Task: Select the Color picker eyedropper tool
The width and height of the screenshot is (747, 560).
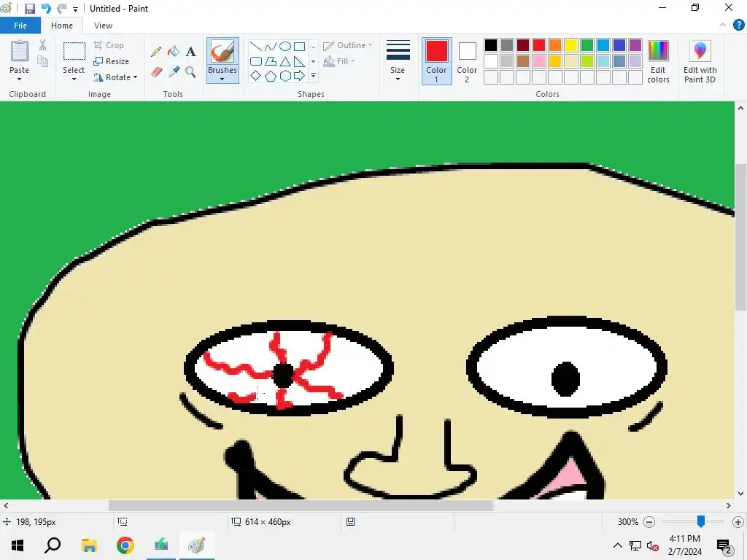Action: 174,72
